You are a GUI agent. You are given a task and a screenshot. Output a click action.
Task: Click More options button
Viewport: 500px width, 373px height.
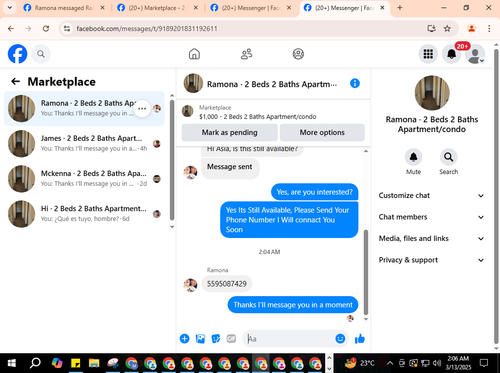(x=322, y=132)
